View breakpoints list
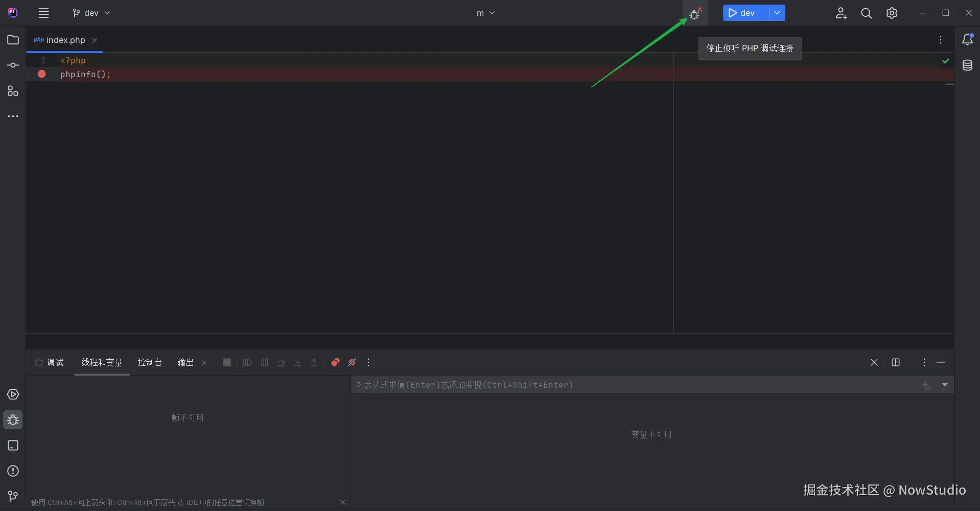Image resolution: width=980 pixels, height=511 pixels. pos(335,362)
